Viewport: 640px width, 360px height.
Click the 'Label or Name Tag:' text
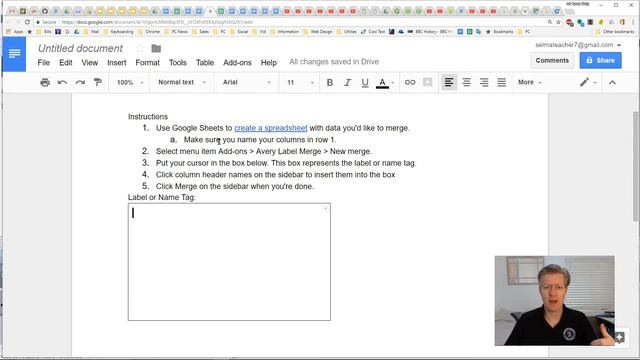(162, 197)
